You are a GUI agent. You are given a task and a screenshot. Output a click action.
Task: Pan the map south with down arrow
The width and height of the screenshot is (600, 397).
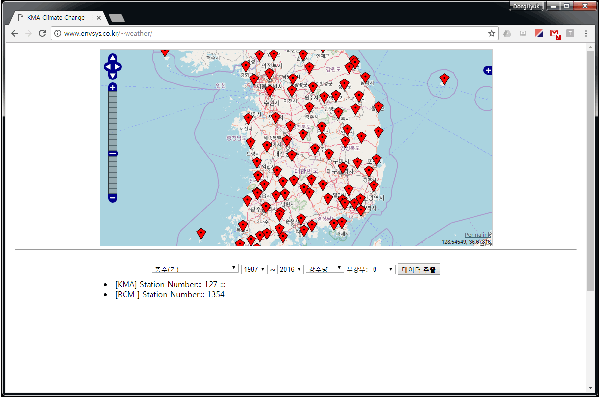[x=112, y=75]
